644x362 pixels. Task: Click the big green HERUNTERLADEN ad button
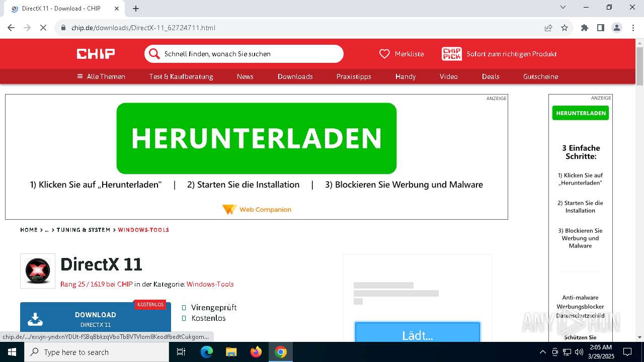(x=257, y=138)
